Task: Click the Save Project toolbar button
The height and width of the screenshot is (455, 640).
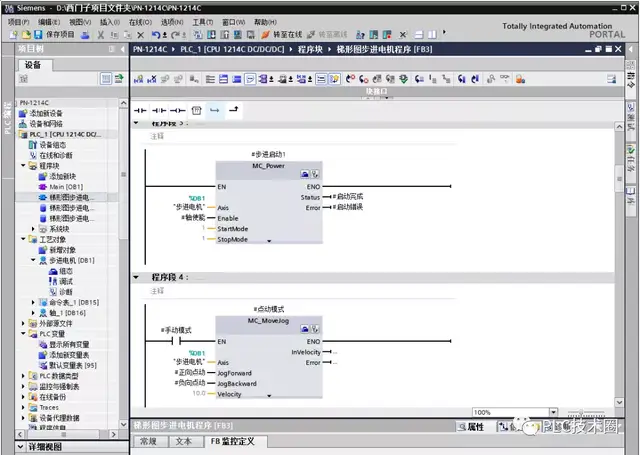Action: [38, 35]
